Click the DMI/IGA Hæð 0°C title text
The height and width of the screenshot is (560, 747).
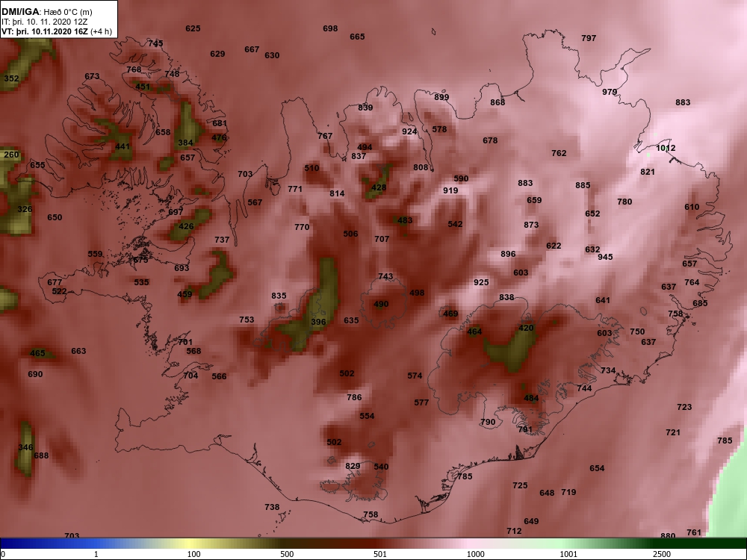click(x=46, y=11)
